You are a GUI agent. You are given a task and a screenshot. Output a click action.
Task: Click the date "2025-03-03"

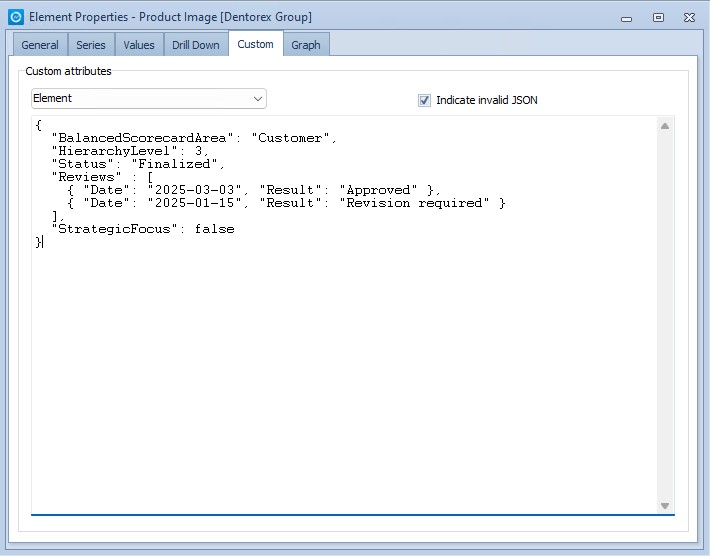click(195, 190)
